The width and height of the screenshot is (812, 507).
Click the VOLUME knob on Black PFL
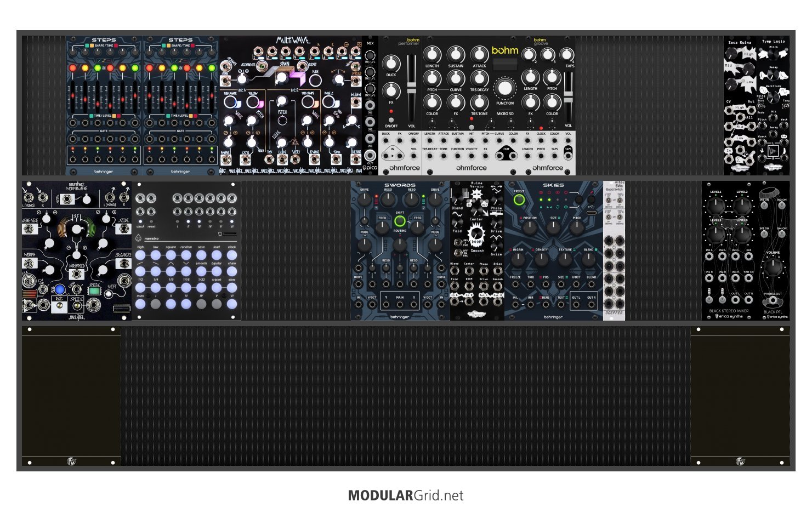click(773, 267)
